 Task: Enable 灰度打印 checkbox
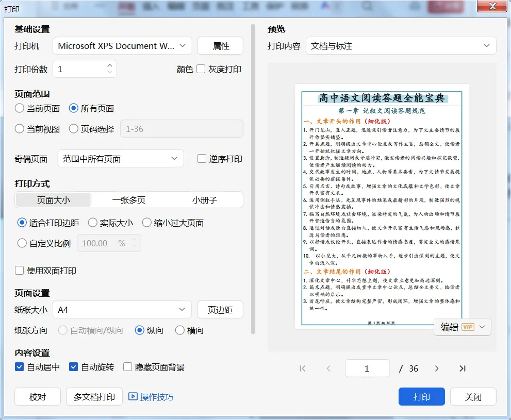(201, 69)
